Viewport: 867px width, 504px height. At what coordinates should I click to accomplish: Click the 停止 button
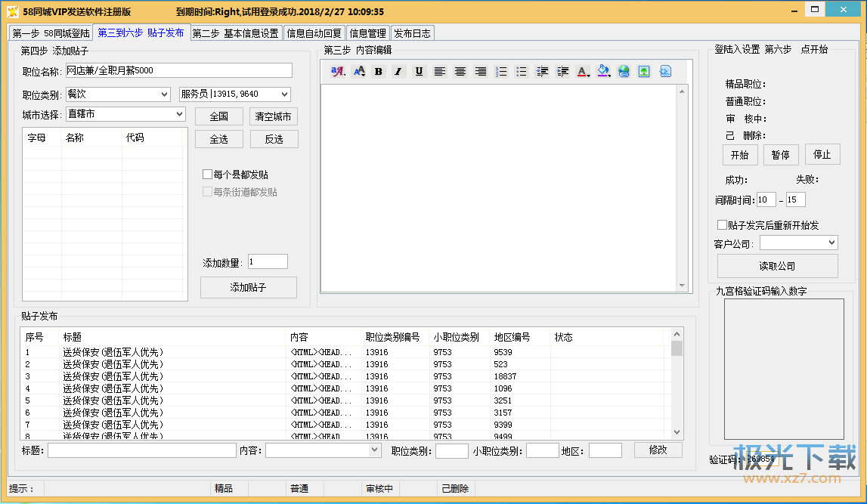coord(822,154)
